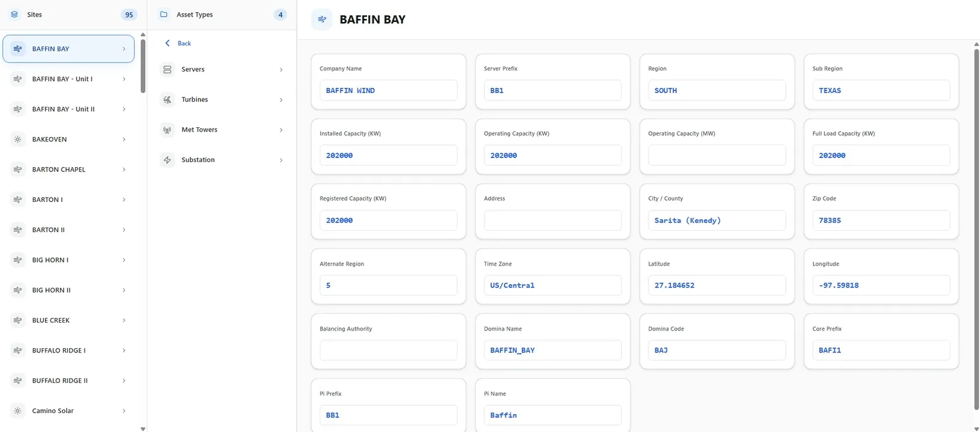The height and width of the screenshot is (432, 980).
Task: Click the Sites layers icon
Action: coord(14,14)
